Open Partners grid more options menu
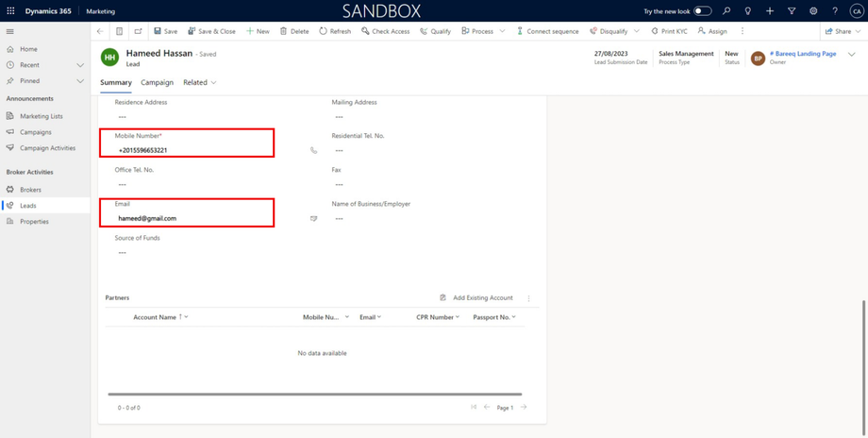 click(528, 298)
